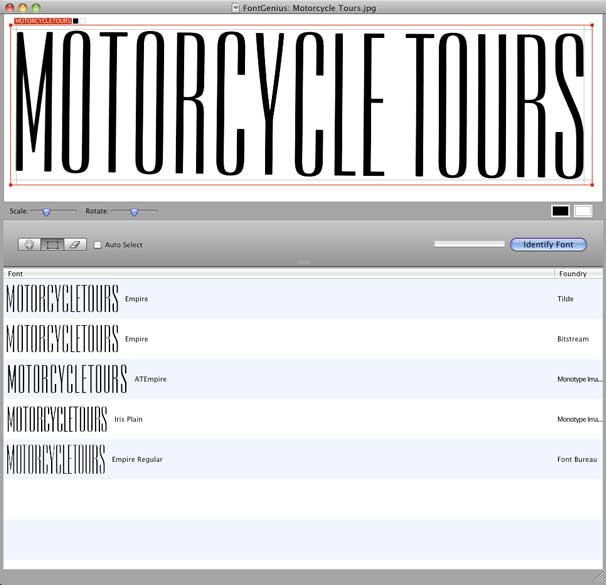Select the ATEmpire font result

[303, 379]
